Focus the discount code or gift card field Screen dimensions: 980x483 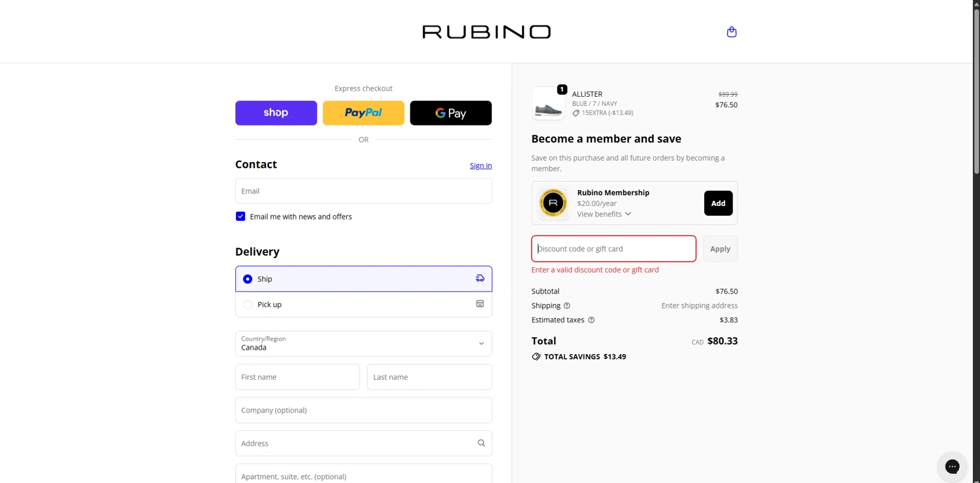[613, 249]
